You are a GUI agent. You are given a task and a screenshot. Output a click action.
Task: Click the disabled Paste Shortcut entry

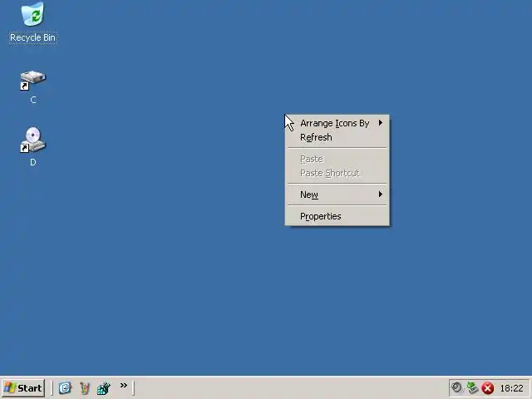pyautogui.click(x=337, y=173)
